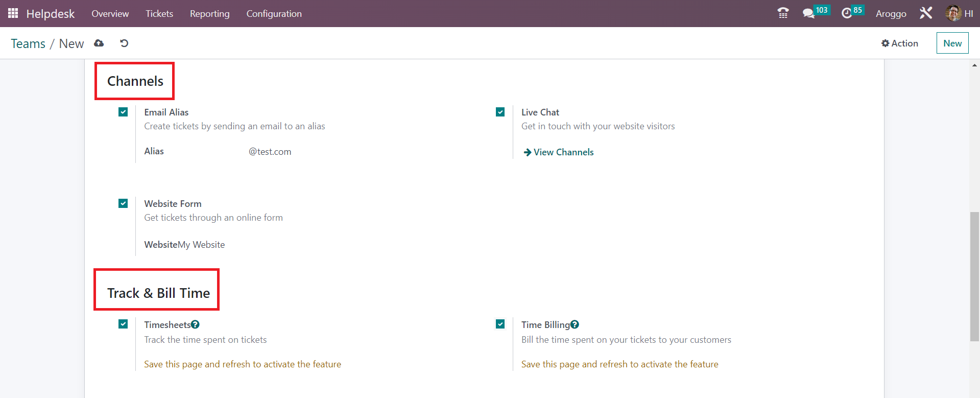Click the debug tools wrench icon
The image size is (980, 398).
[926, 13]
